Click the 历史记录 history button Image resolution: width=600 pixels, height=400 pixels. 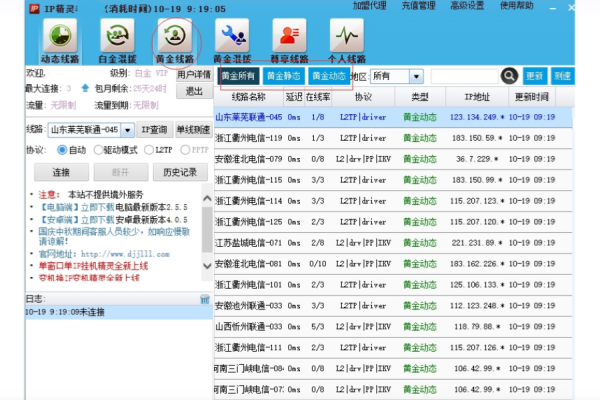pyautogui.click(x=179, y=171)
